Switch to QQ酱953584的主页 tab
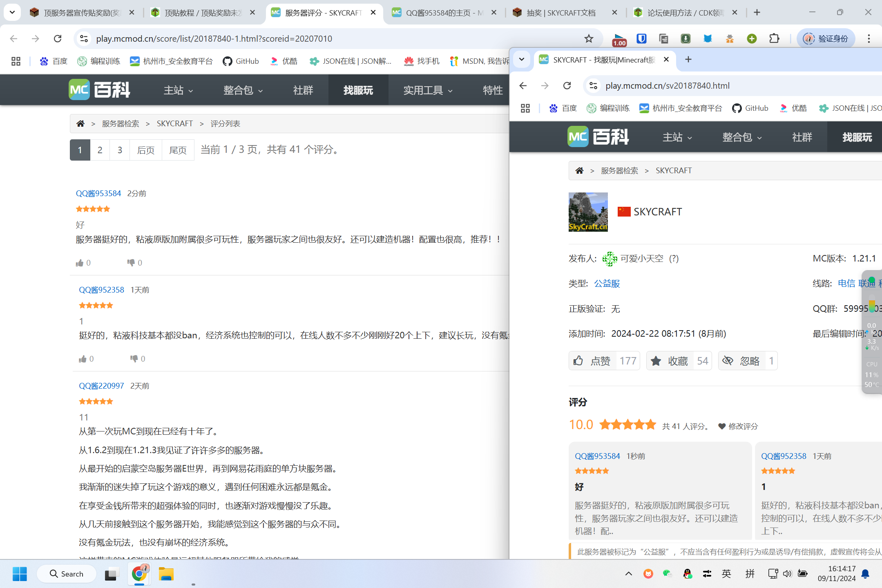 [x=444, y=13]
